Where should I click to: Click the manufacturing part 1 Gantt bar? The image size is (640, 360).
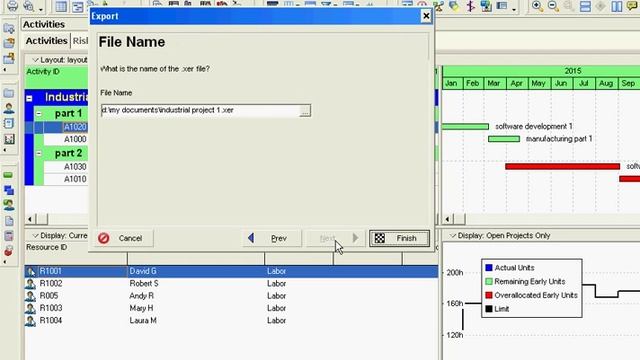[x=504, y=139]
